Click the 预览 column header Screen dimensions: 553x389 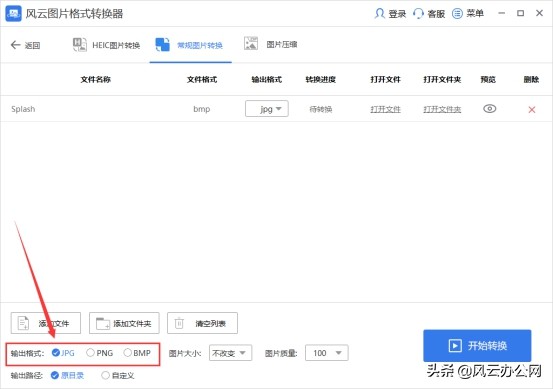tap(488, 79)
